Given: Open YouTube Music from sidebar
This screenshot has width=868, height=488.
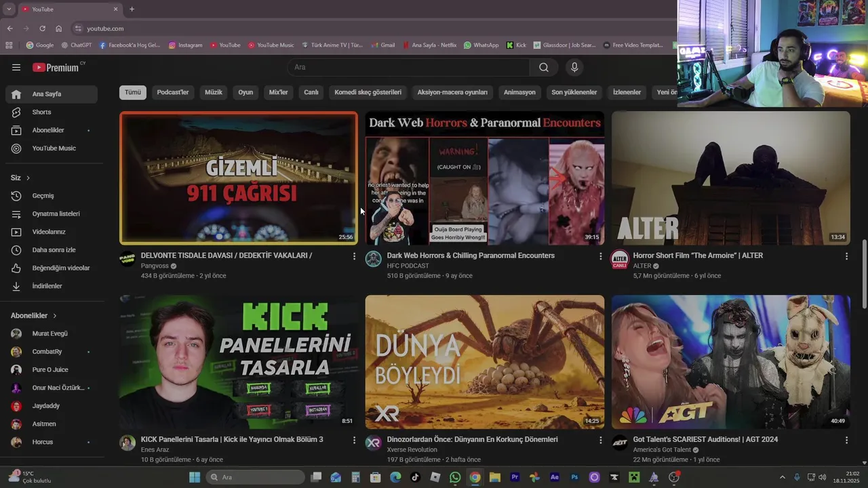Looking at the screenshot, I should pyautogui.click(x=52, y=148).
